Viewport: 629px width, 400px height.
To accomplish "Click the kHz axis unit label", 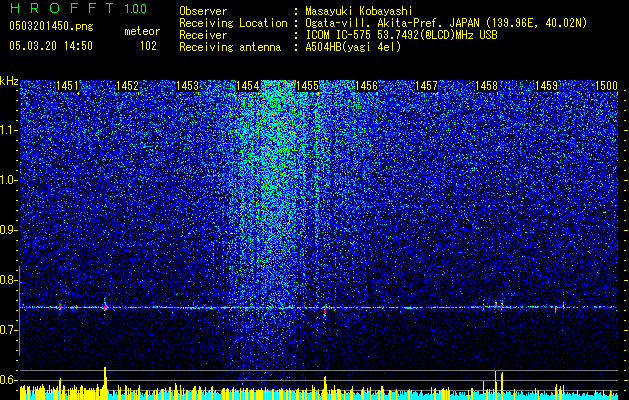I will pyautogui.click(x=9, y=81).
